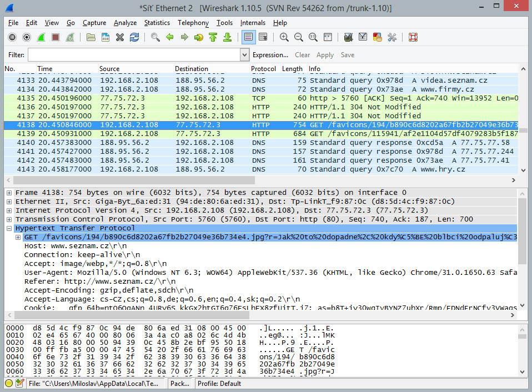Edit capture filters from the toolbar
Image resolution: width=532 pixels, height=392 pixels.
click(x=348, y=37)
